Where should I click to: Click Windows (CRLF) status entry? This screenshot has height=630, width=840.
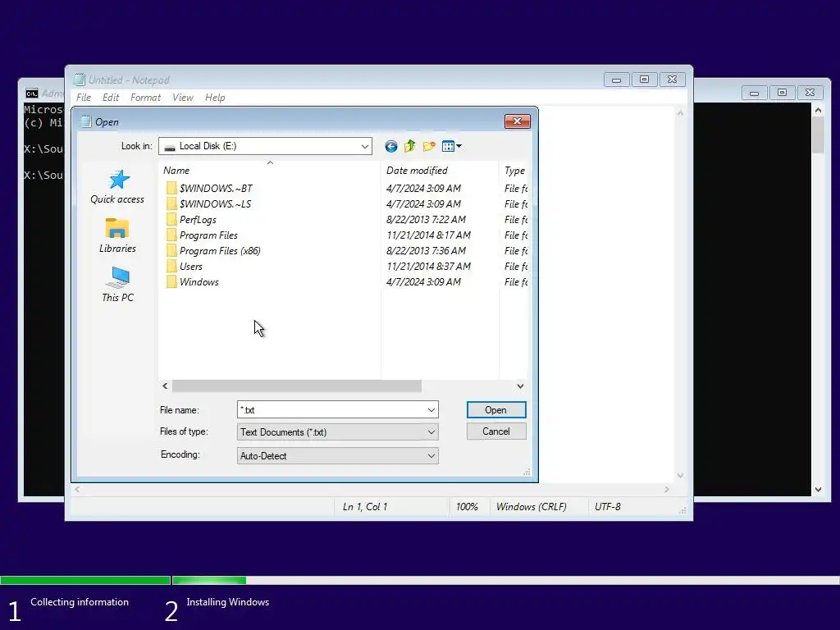point(531,507)
